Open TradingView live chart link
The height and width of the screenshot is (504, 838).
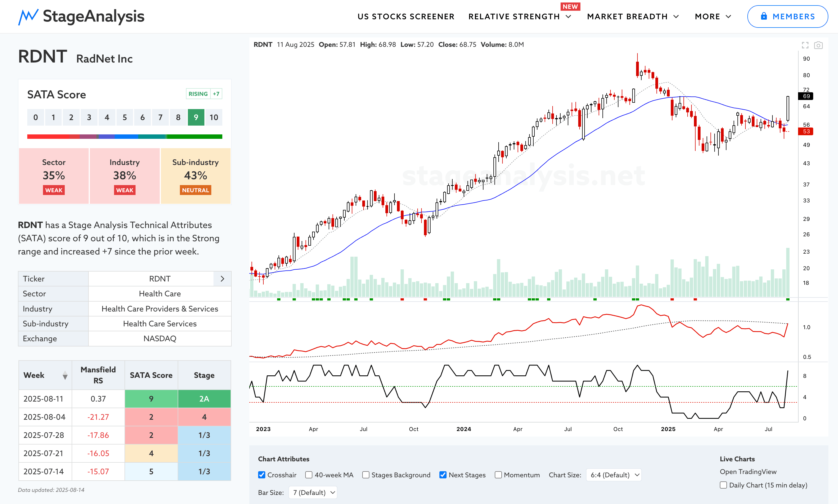(748, 472)
